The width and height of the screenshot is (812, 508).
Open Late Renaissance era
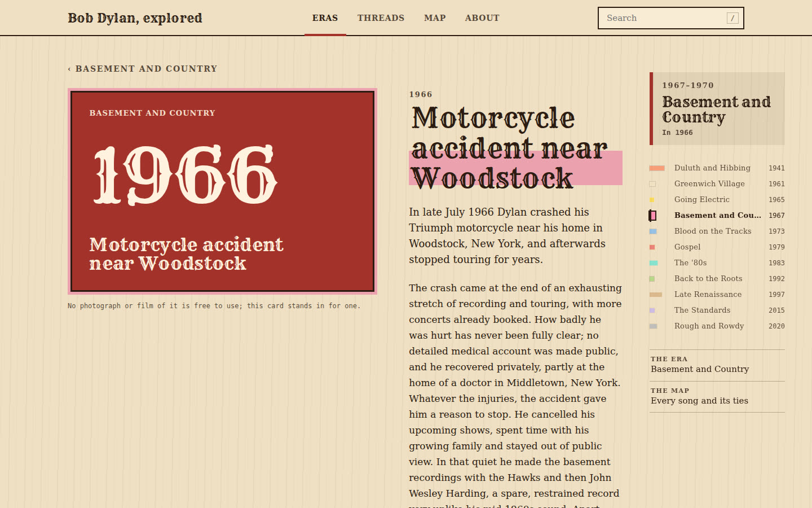click(717, 295)
